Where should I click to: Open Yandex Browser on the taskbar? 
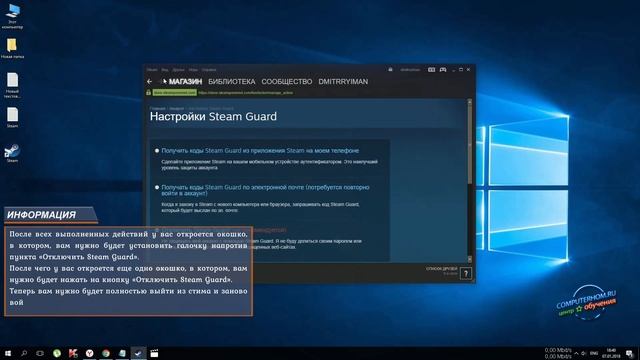(89, 353)
